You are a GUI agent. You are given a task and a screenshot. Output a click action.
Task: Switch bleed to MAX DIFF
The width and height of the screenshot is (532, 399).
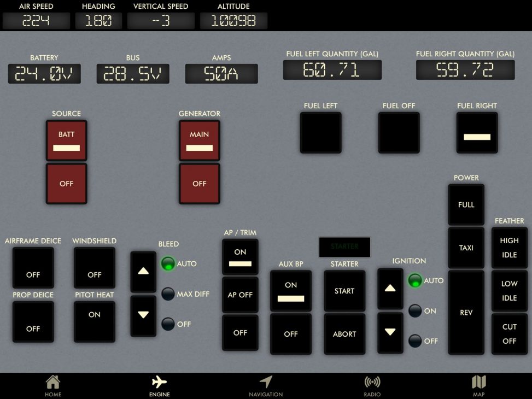[x=168, y=294]
